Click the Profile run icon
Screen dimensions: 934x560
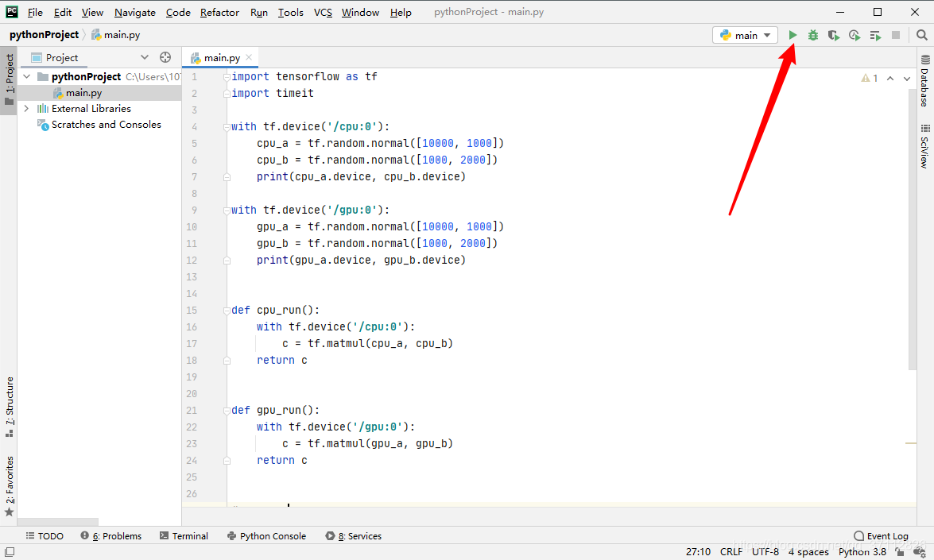click(x=855, y=35)
